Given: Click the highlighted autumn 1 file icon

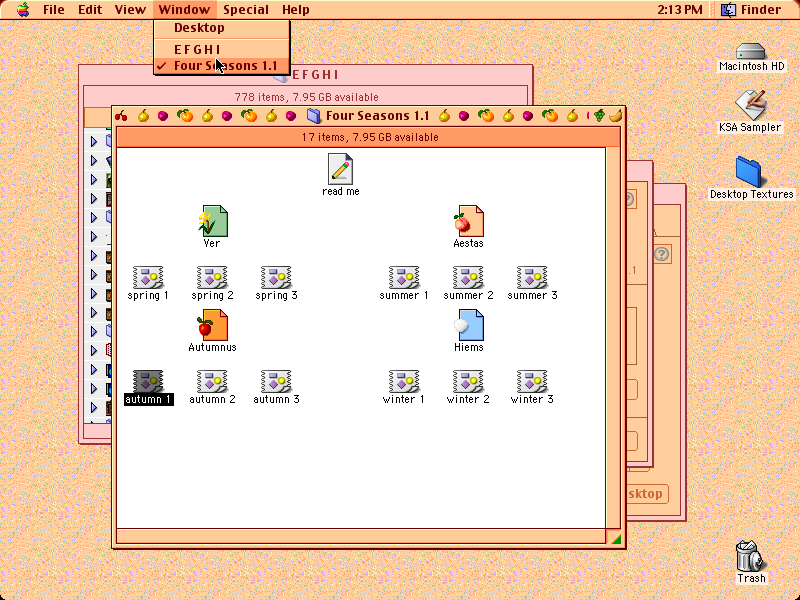Looking at the screenshot, I should click(x=148, y=382).
